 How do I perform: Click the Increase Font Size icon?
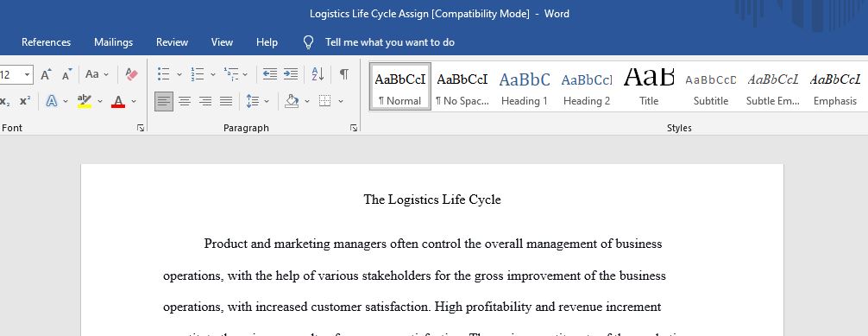[x=46, y=73]
